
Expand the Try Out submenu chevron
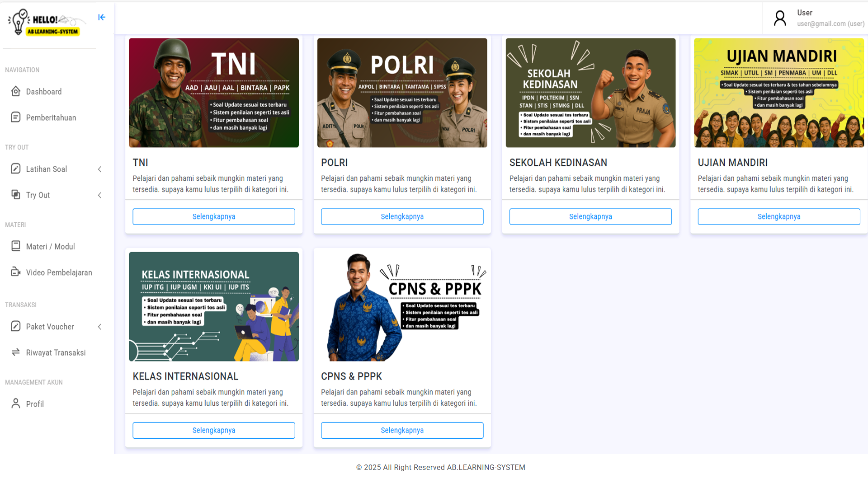(99, 195)
